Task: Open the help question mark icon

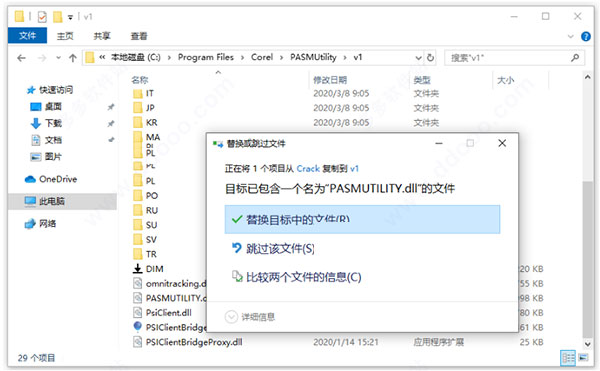Action: click(x=585, y=36)
